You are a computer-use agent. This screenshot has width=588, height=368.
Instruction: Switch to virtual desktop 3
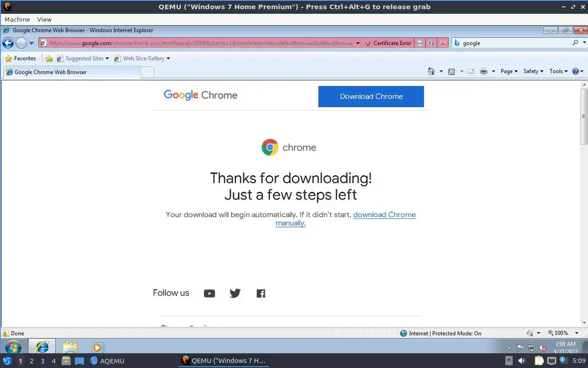(x=42, y=361)
